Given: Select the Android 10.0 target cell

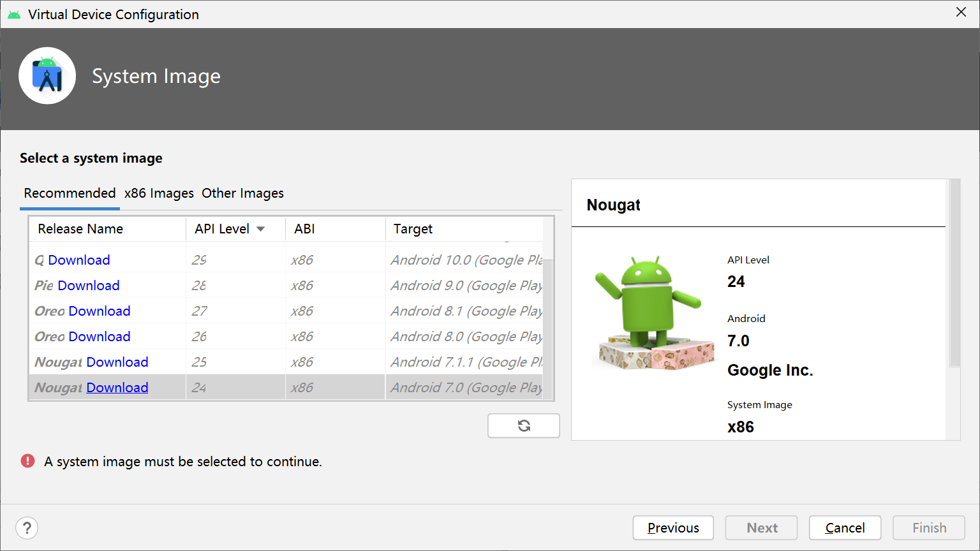Looking at the screenshot, I should (x=464, y=260).
